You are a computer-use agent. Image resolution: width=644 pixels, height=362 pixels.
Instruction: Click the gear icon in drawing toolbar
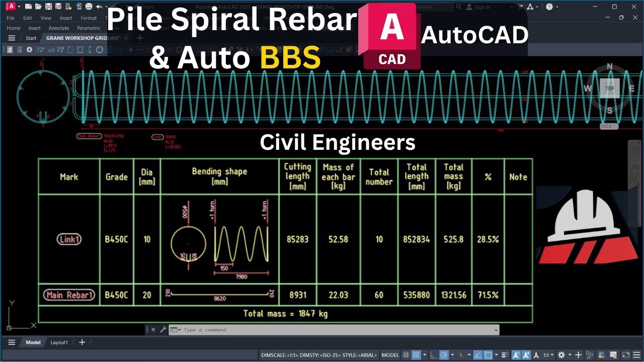(29, 50)
